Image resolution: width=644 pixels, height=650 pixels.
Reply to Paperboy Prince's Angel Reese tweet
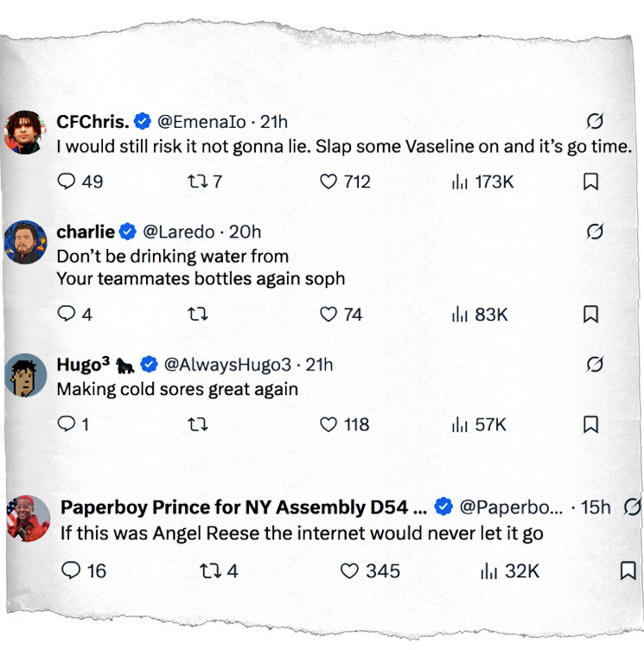(73, 571)
